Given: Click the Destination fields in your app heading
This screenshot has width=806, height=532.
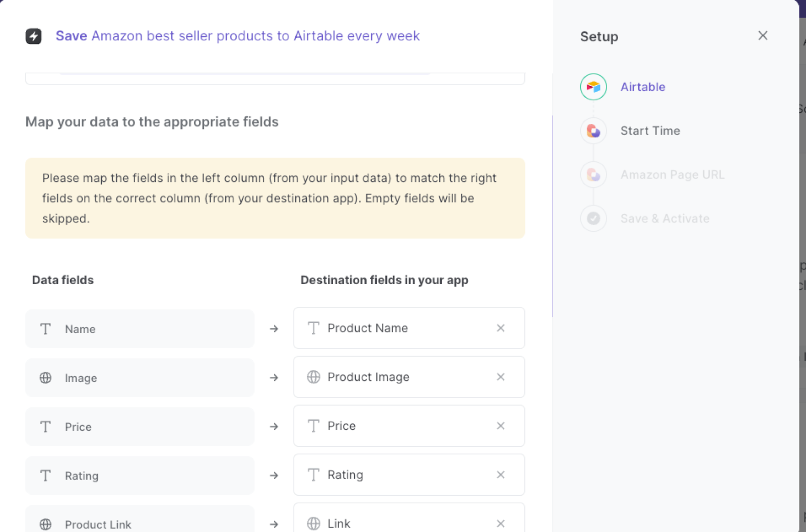Looking at the screenshot, I should point(384,280).
